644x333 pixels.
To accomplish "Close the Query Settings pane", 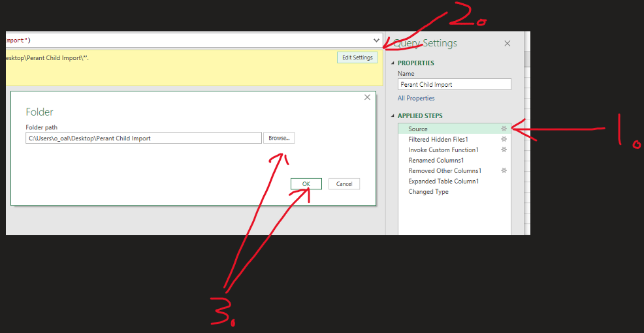I will pyautogui.click(x=507, y=44).
